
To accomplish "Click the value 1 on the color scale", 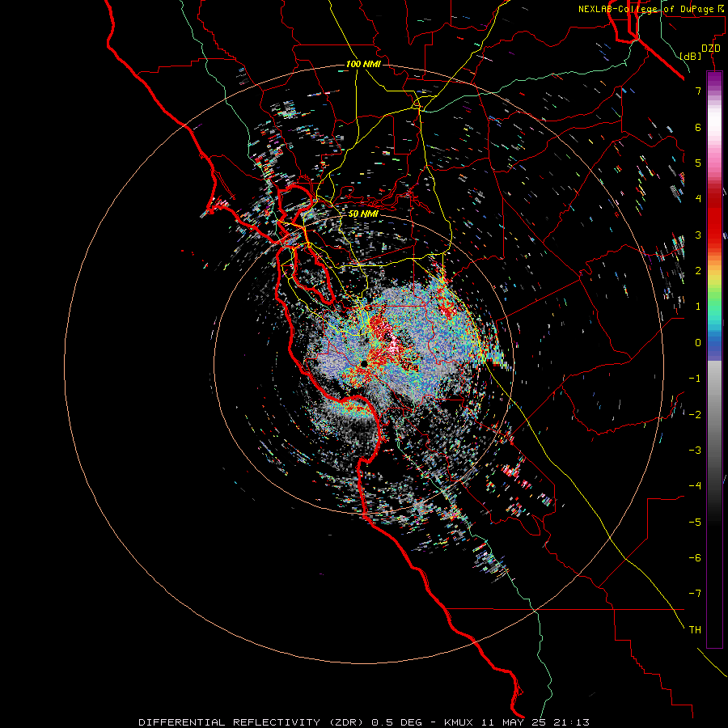I will coord(698,307).
